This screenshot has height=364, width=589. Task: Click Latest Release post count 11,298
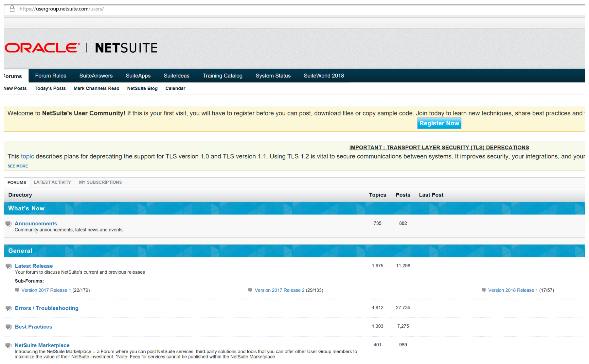(x=403, y=266)
